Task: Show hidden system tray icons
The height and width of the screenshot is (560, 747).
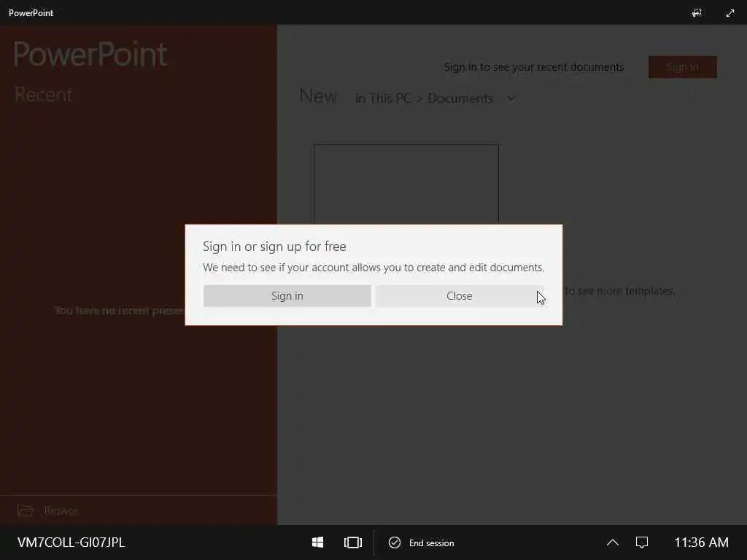Action: click(x=613, y=542)
